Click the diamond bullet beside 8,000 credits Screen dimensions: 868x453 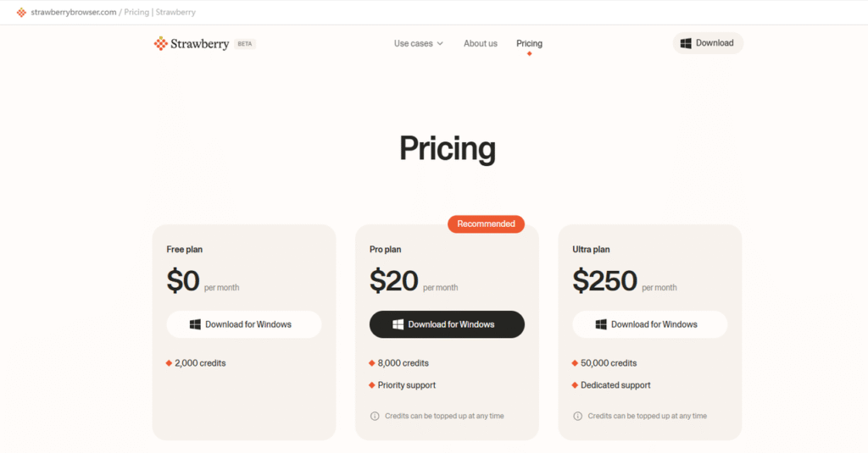(372, 363)
